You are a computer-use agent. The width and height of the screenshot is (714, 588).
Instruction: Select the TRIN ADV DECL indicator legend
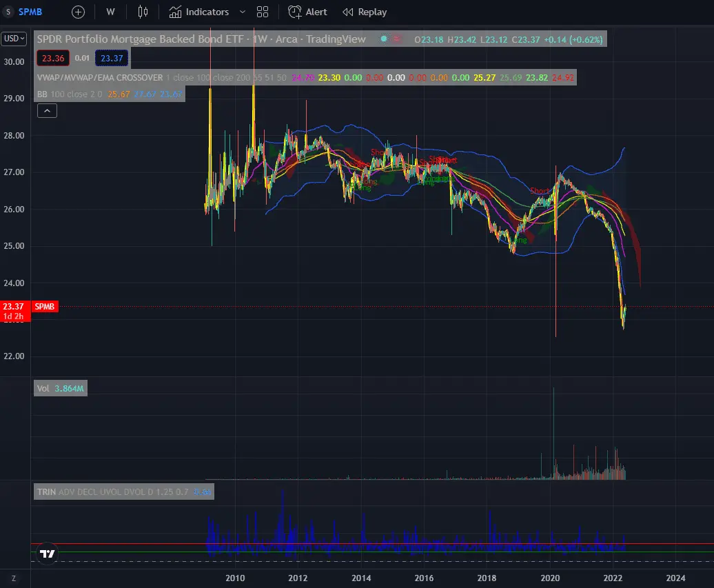124,492
